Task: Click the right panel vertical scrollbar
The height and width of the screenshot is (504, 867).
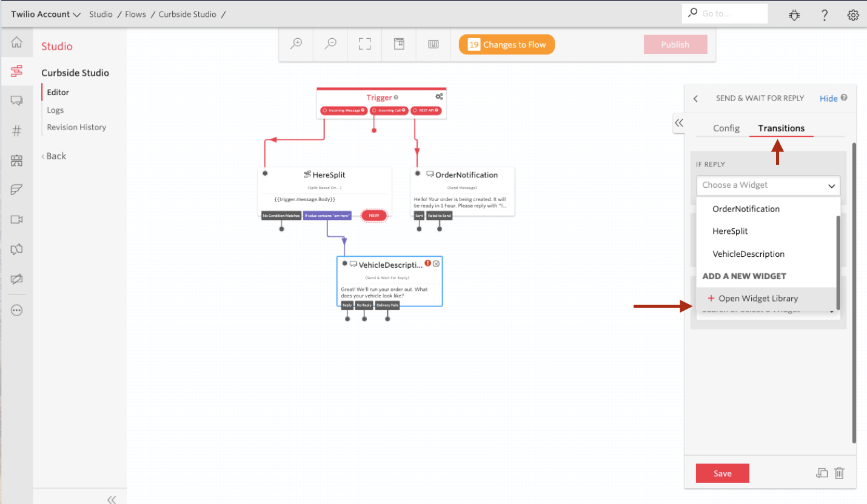Action: [854, 293]
